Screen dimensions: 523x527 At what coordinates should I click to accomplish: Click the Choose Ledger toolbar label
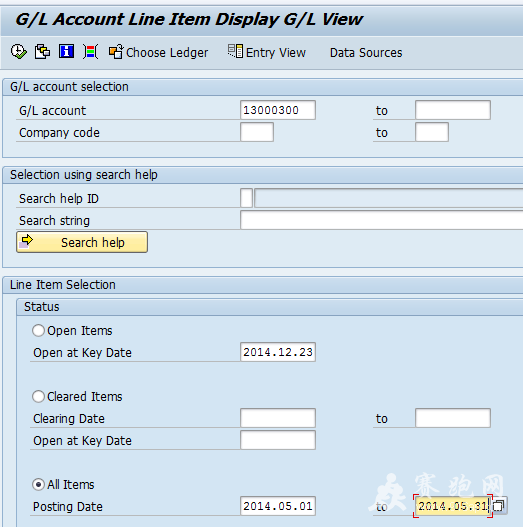[167, 53]
